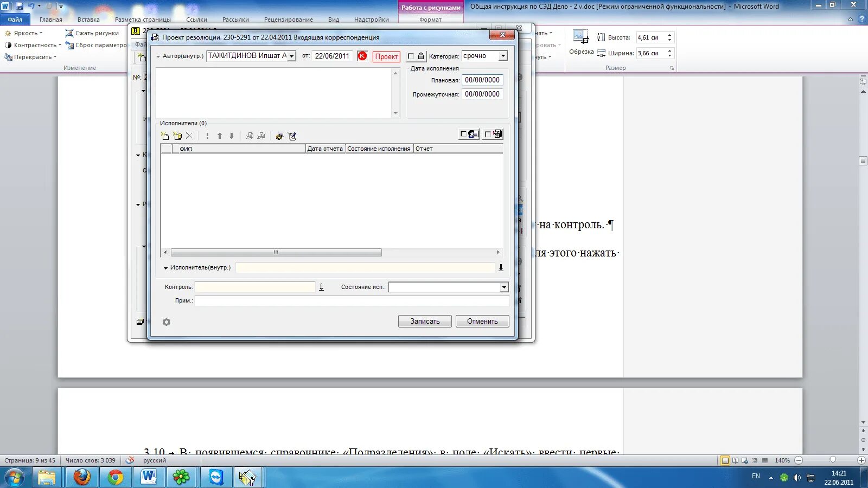Open the Word Help question mark
This screenshot has width=868, height=488.
click(861, 20)
